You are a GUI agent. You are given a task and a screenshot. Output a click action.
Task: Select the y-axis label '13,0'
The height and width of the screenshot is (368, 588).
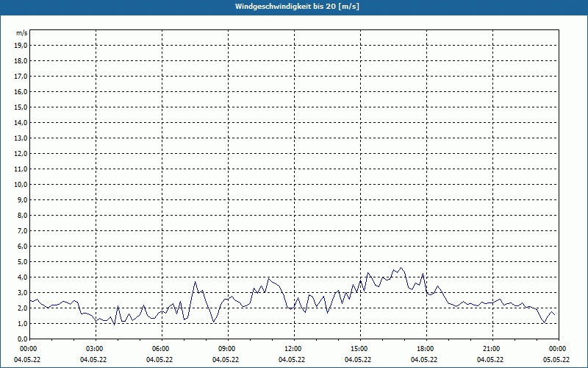click(x=21, y=138)
